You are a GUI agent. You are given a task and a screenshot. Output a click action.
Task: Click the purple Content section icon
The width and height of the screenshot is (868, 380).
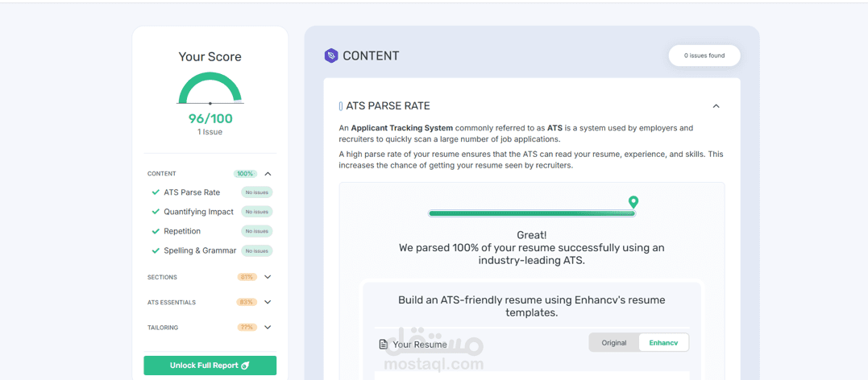[x=330, y=56]
